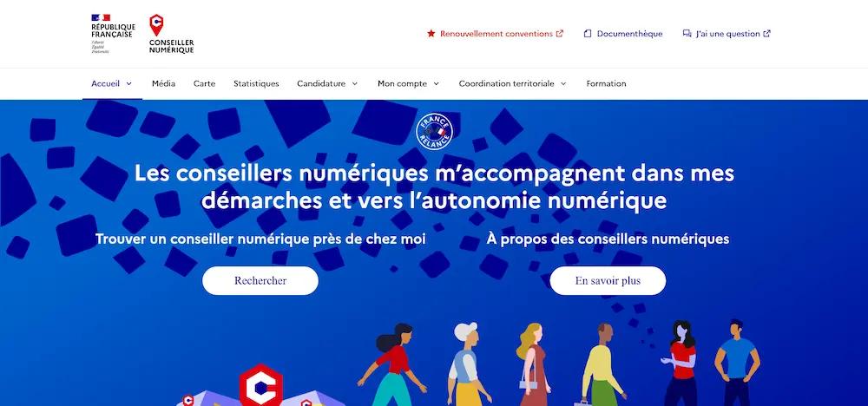Open the Formation menu item
The image size is (868, 406).
click(x=606, y=84)
